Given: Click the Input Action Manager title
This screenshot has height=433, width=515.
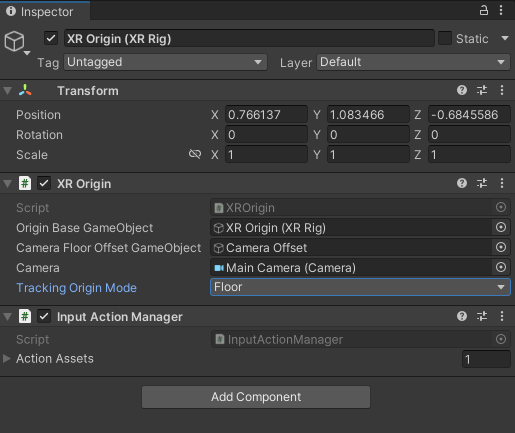Looking at the screenshot, I should point(120,317).
